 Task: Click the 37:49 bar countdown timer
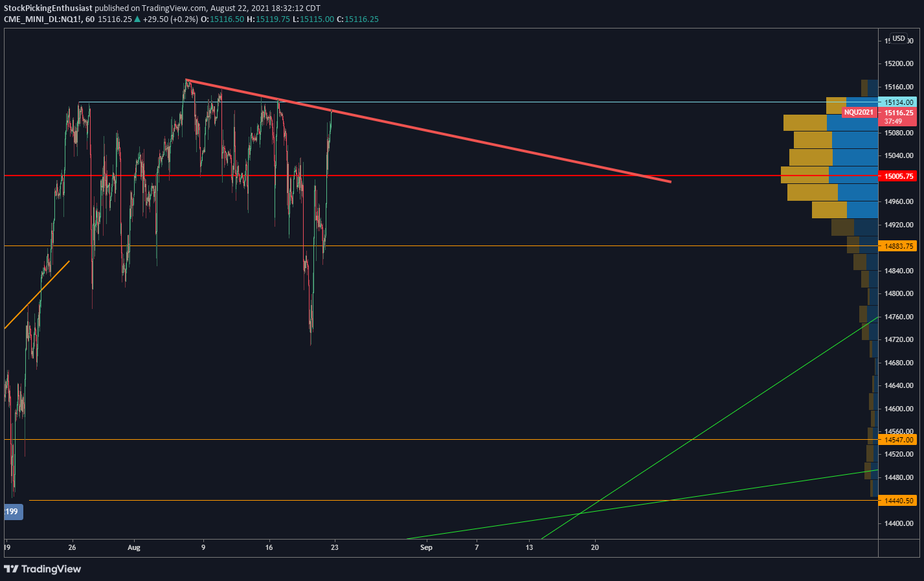[893, 121]
